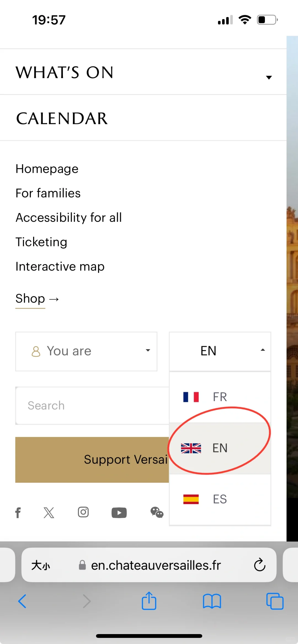Tap the Safari share icon
The width and height of the screenshot is (298, 644).
149,601
